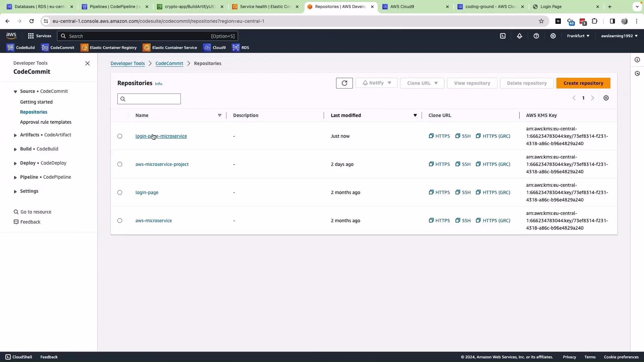Select the aws-microservice repository radio button
Screen dimensions: 644x362
click(x=120, y=221)
